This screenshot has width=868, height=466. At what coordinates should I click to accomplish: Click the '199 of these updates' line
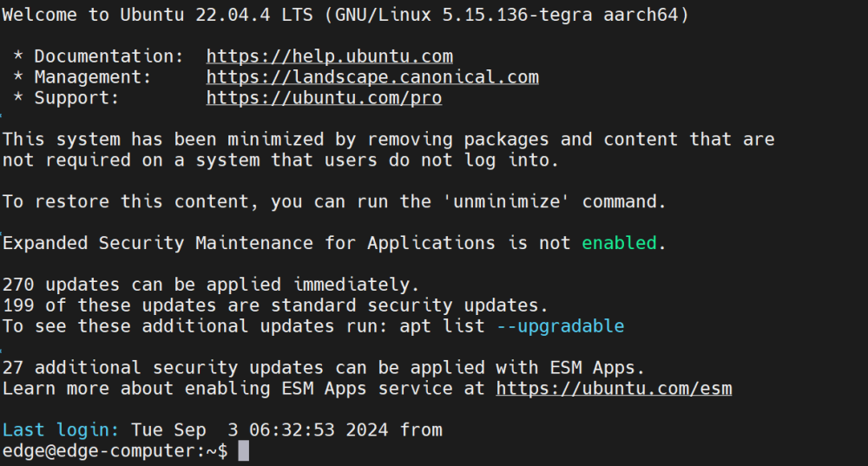274,305
